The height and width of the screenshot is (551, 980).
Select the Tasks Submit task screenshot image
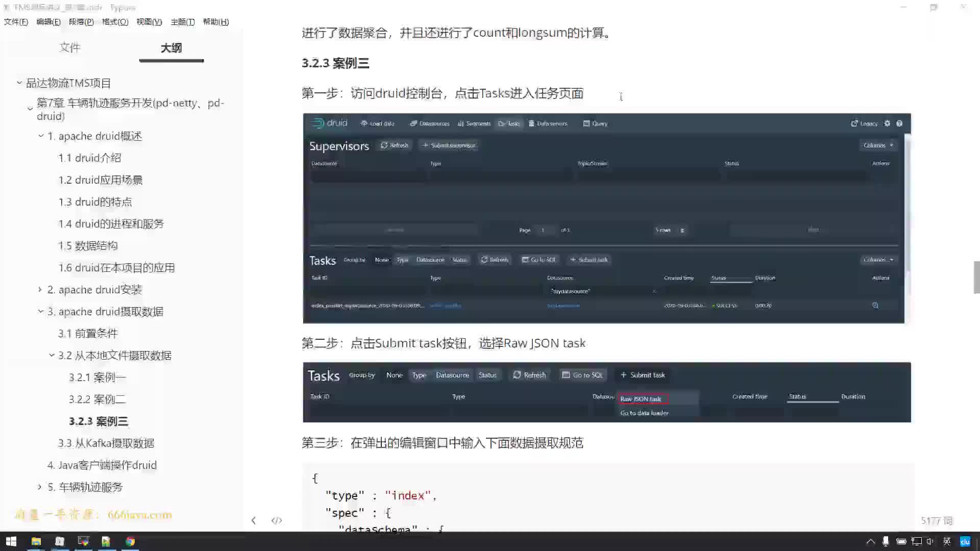[x=607, y=392]
